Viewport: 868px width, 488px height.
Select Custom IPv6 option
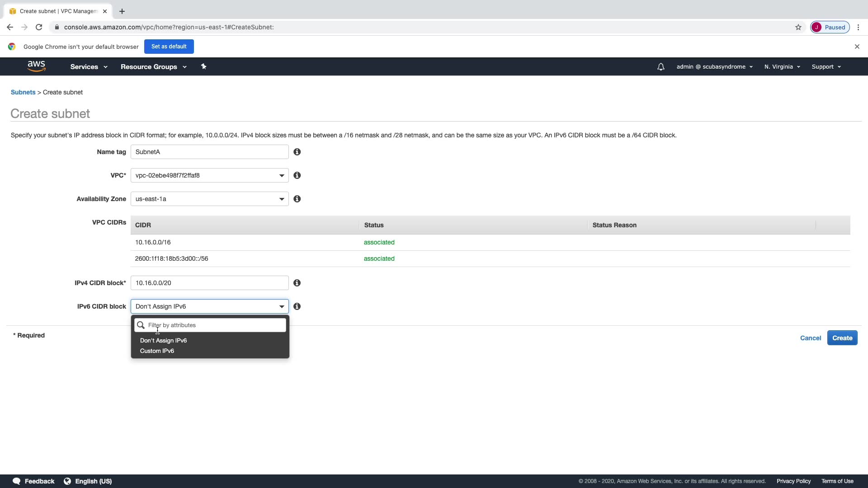(157, 351)
